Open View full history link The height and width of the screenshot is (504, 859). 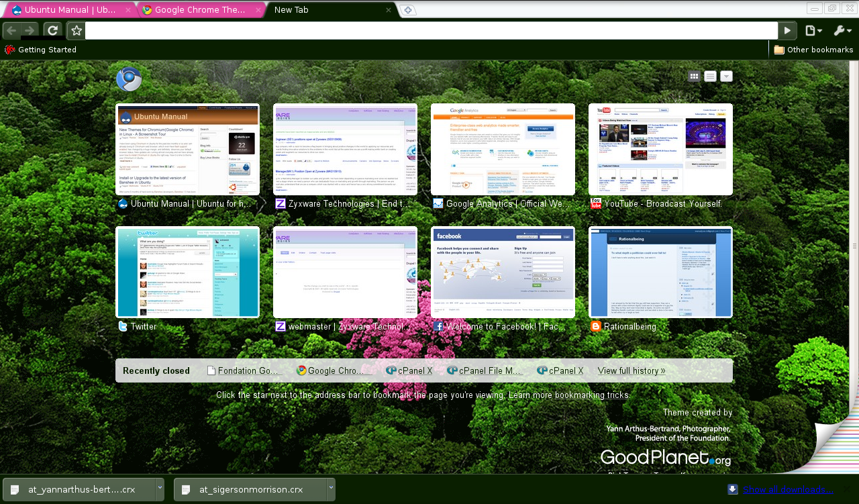tap(631, 370)
